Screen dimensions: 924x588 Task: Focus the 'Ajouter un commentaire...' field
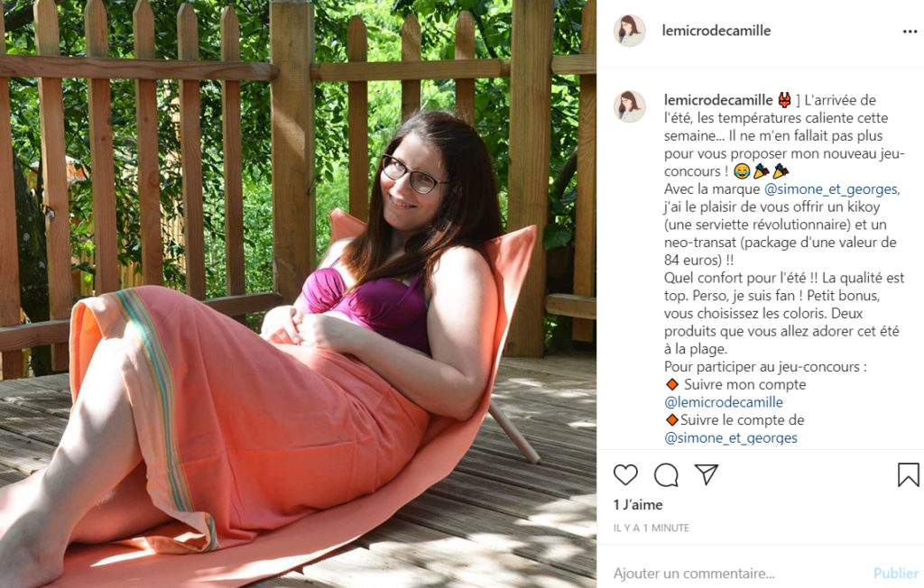pos(736,574)
